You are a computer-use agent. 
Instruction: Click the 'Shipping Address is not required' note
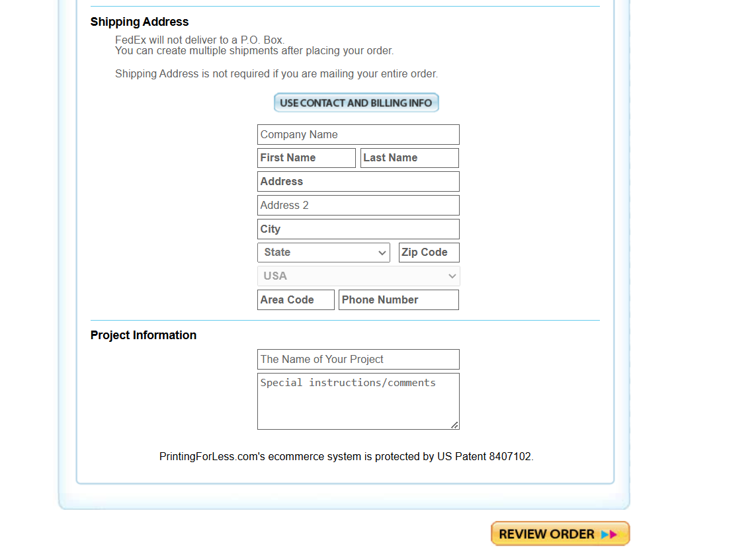tap(276, 74)
